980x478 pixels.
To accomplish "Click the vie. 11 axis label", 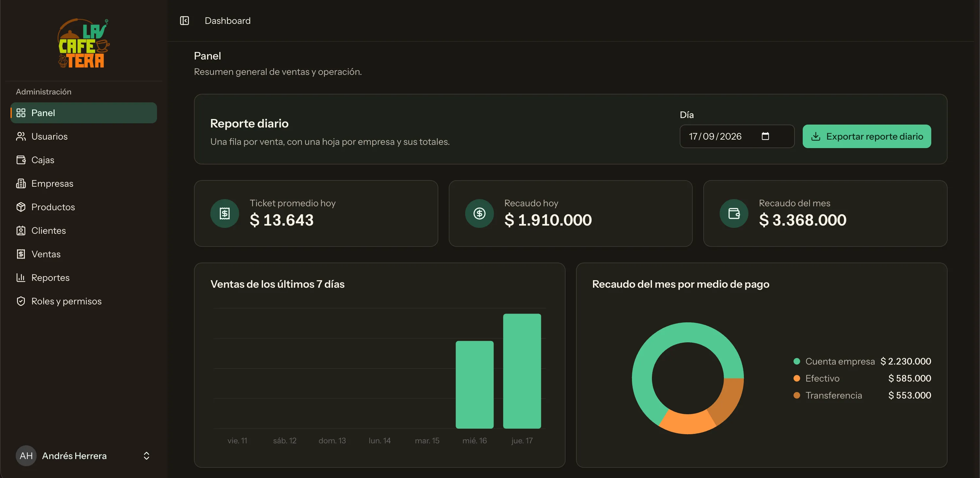I will [237, 440].
